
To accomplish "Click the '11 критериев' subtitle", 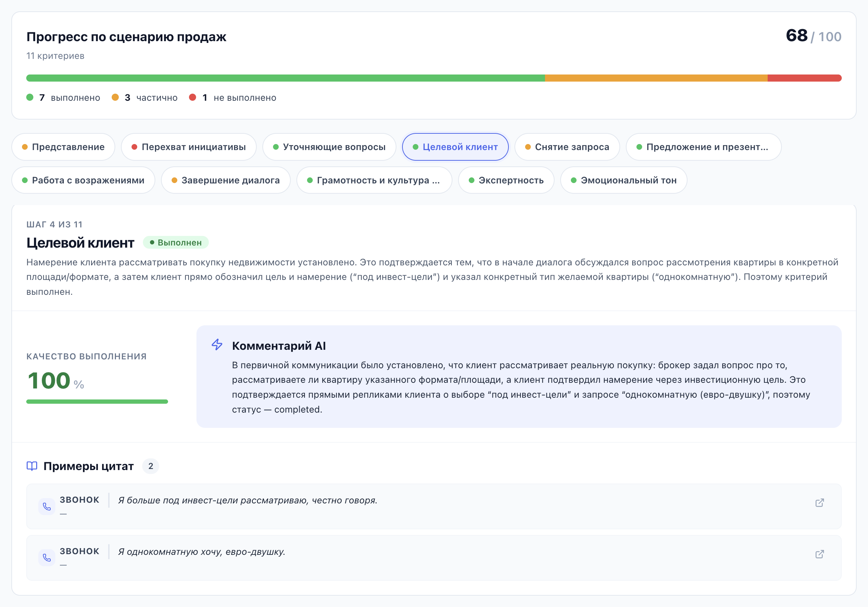I will [x=55, y=56].
